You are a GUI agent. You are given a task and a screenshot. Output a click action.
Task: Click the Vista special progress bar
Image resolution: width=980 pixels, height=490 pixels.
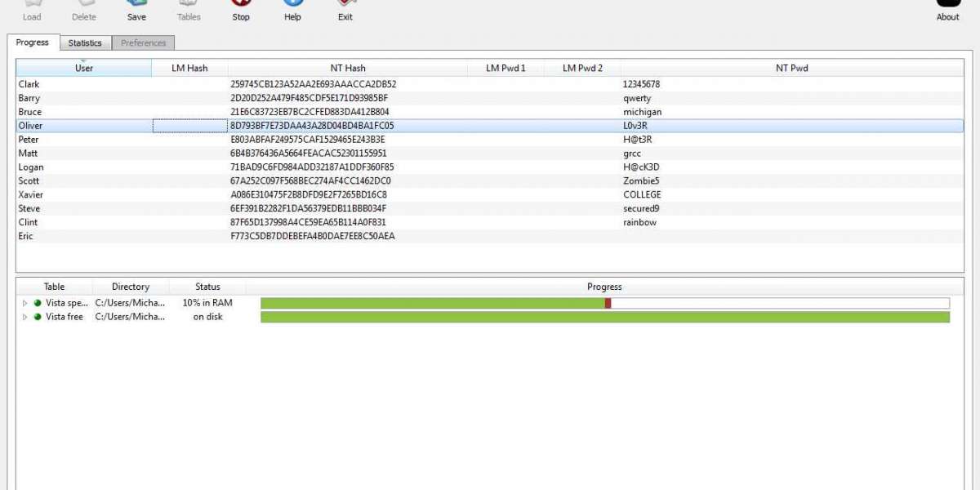604,303
